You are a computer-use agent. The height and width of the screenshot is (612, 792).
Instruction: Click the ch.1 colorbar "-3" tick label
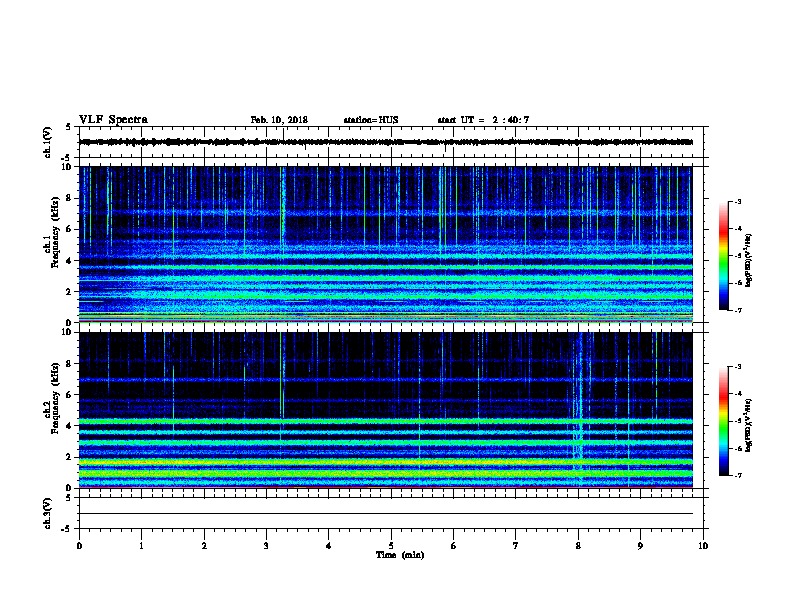tap(737, 201)
